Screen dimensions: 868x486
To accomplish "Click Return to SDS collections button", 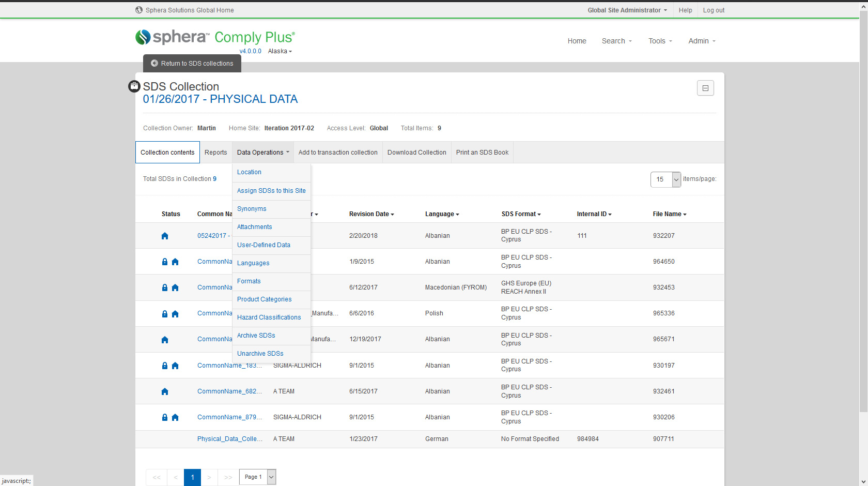I will point(192,64).
